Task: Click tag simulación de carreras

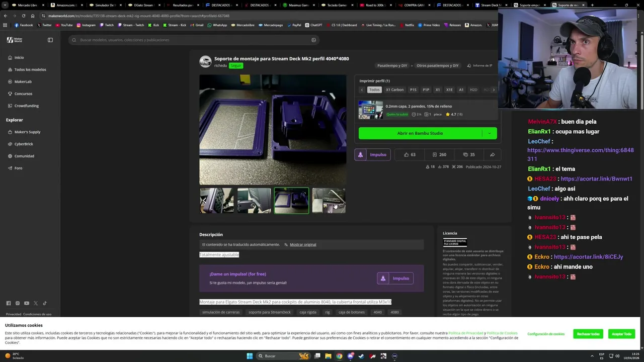Action: [221, 312]
